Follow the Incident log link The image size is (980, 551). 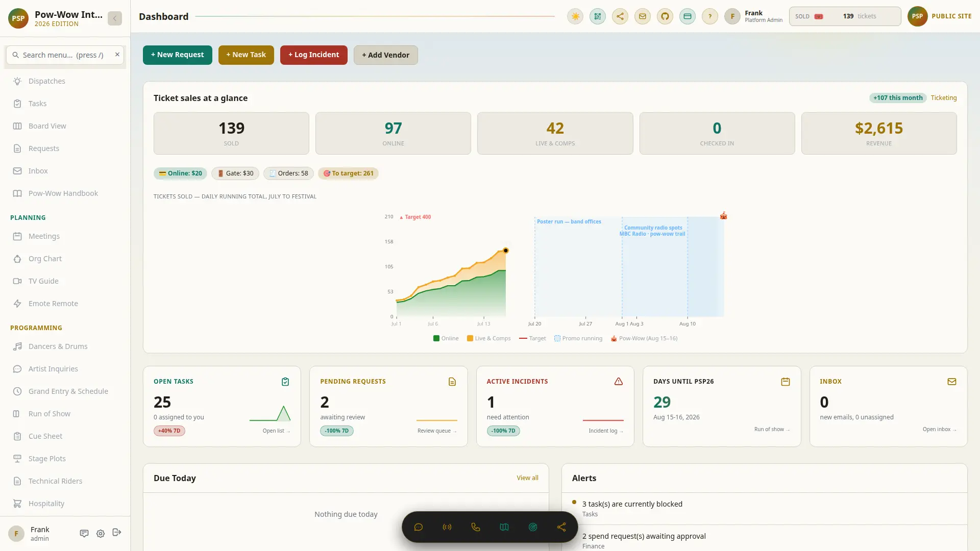pos(606,431)
